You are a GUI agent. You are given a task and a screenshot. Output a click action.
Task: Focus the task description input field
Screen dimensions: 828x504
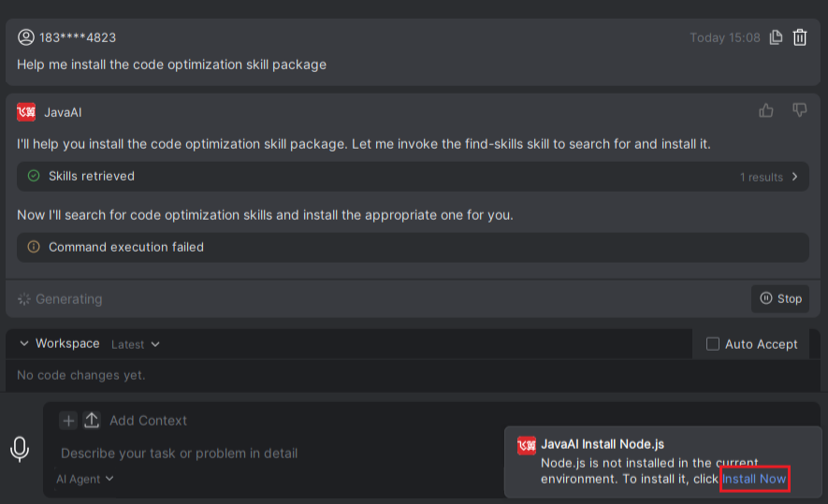[274, 454]
